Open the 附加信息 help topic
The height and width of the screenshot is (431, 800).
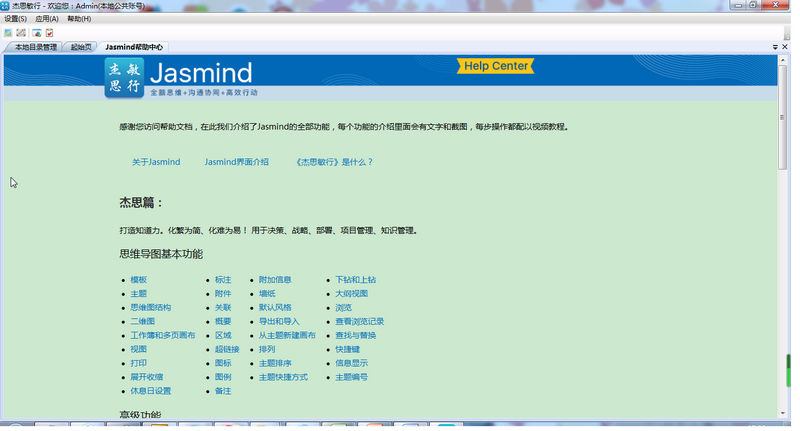pos(275,280)
